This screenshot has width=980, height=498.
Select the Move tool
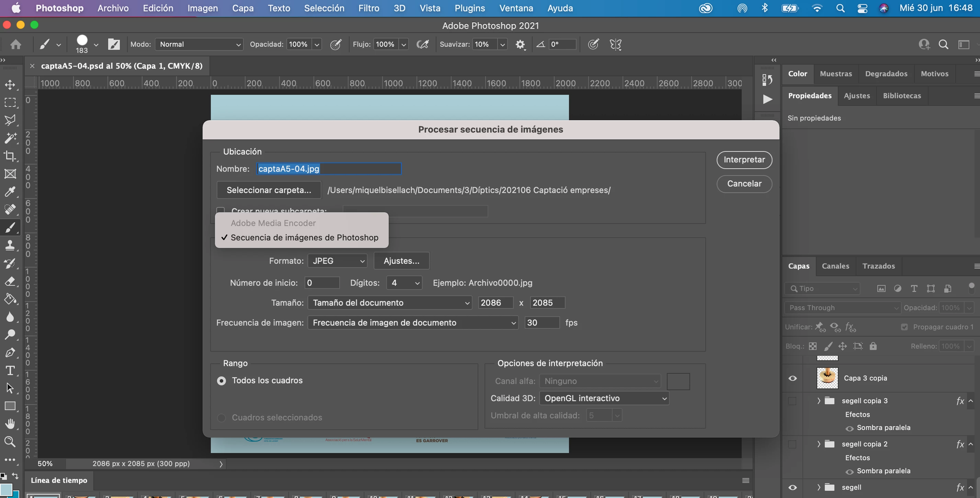pyautogui.click(x=10, y=84)
